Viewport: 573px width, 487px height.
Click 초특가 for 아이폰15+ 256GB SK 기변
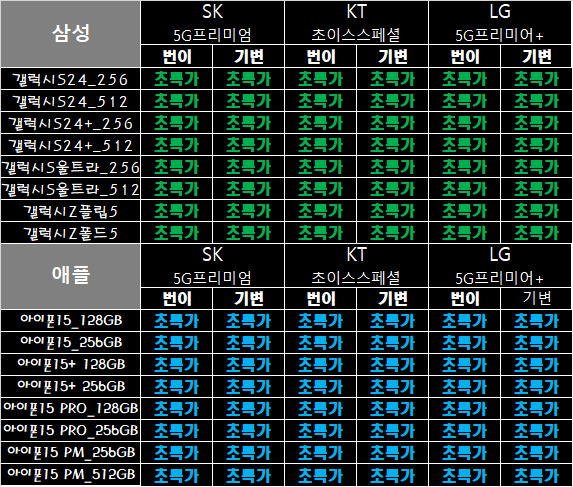(x=248, y=387)
